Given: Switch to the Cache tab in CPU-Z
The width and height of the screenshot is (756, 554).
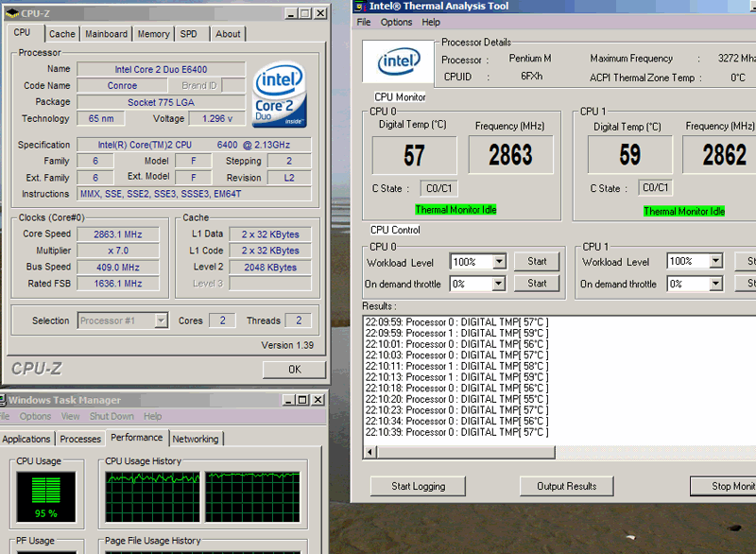Looking at the screenshot, I should point(62,34).
